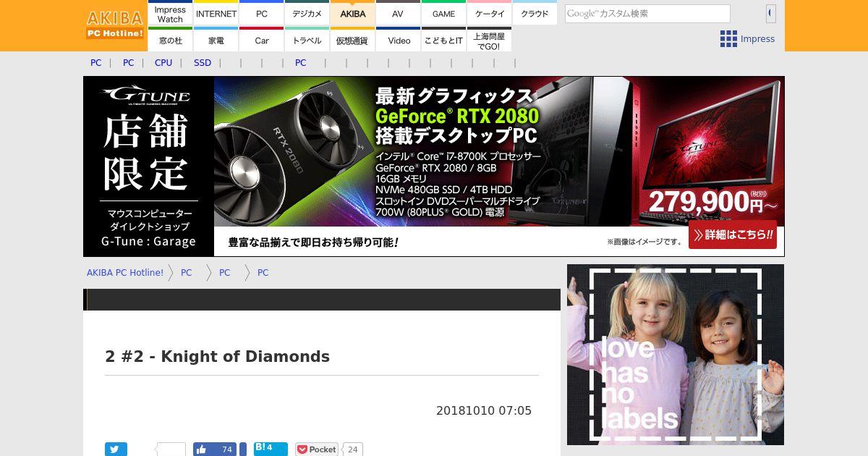Open the SSD category link
This screenshot has height=456, width=868.
203,63
